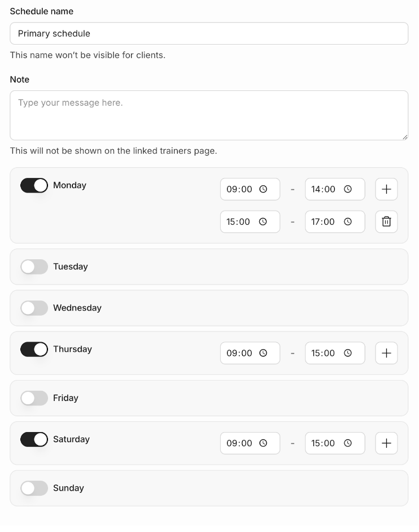Delete Monday's second time slot
Viewport: 419px width, 532px height.
(386, 221)
